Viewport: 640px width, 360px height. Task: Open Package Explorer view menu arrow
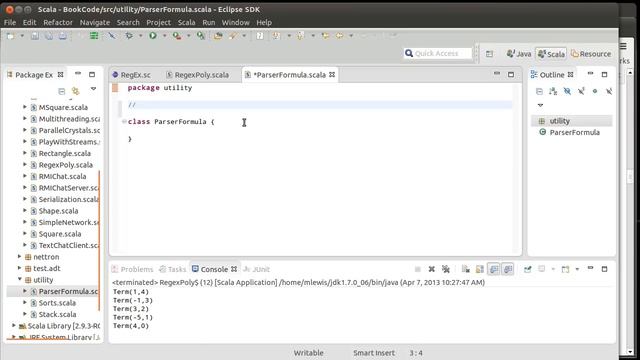(x=93, y=89)
